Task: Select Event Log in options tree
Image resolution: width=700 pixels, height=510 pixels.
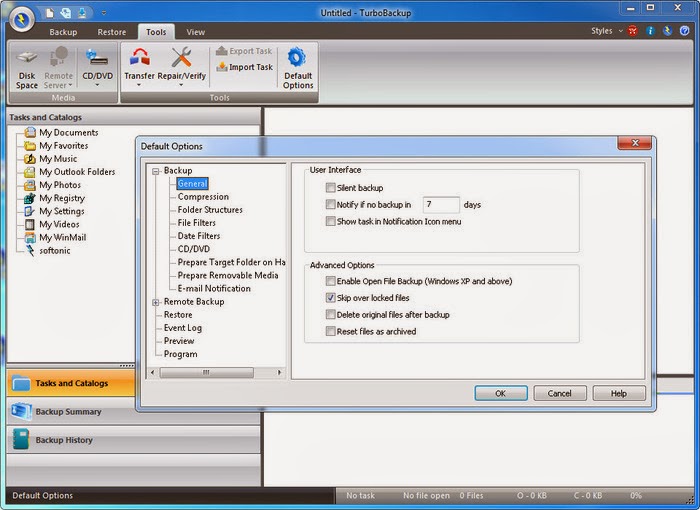Action: pyautogui.click(x=183, y=328)
